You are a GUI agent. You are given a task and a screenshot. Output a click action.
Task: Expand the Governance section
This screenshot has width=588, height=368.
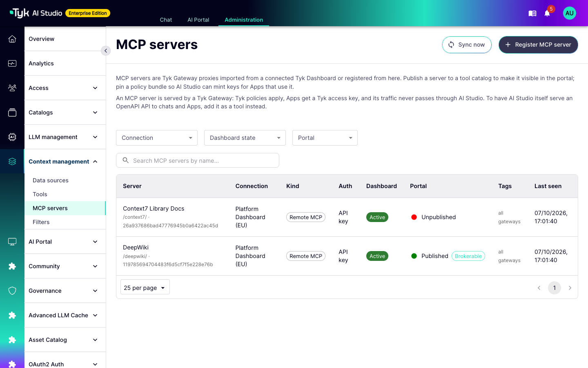point(65,291)
